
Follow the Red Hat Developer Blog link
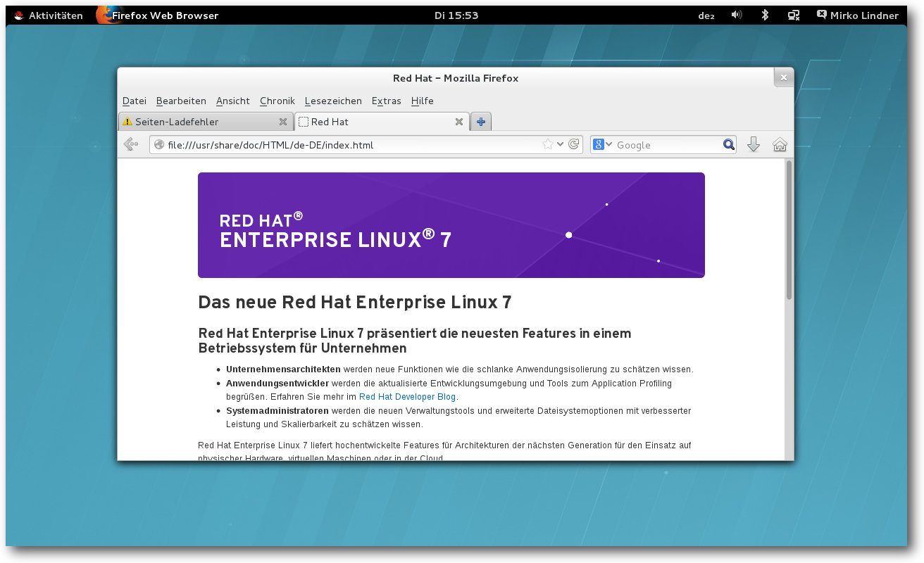pyautogui.click(x=408, y=397)
